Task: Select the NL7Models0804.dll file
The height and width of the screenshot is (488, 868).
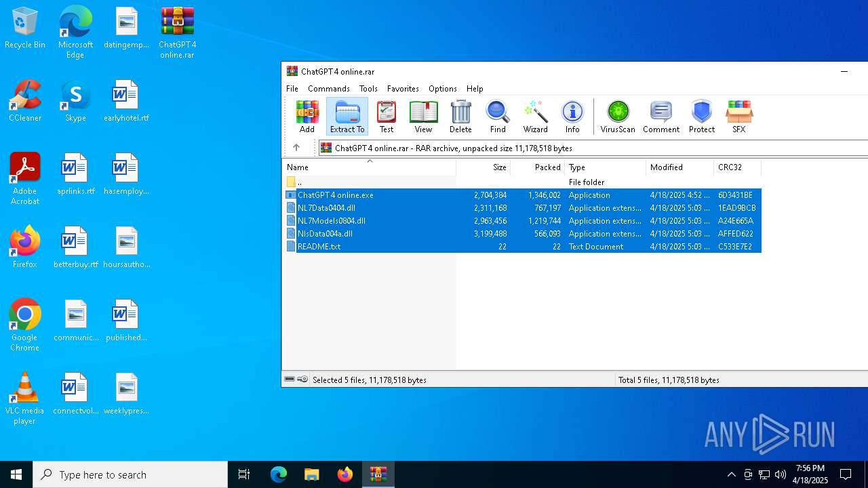Action: [522, 221]
